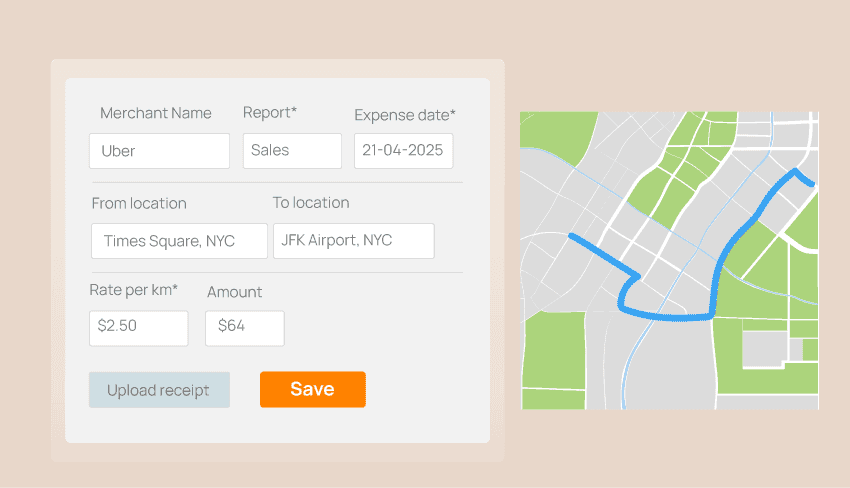Hit the orange Save button
This screenshot has height=488, width=850.
pyautogui.click(x=312, y=390)
